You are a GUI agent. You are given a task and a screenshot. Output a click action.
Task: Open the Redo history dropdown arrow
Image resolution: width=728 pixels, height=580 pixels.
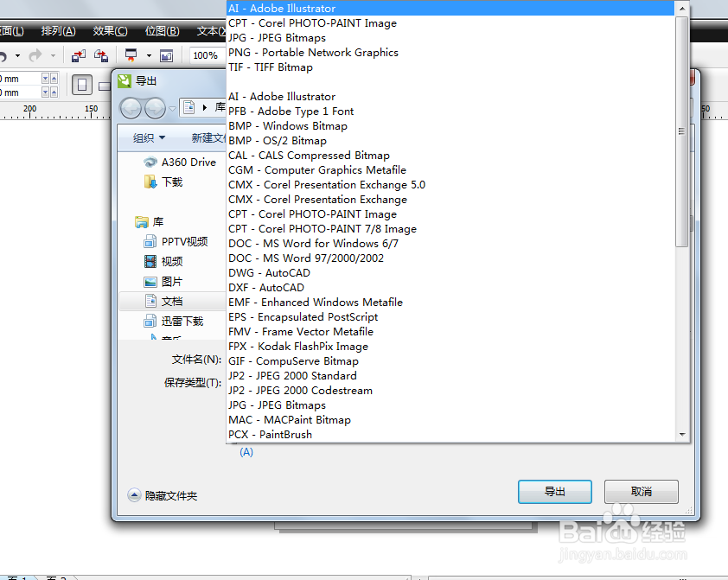coord(53,55)
